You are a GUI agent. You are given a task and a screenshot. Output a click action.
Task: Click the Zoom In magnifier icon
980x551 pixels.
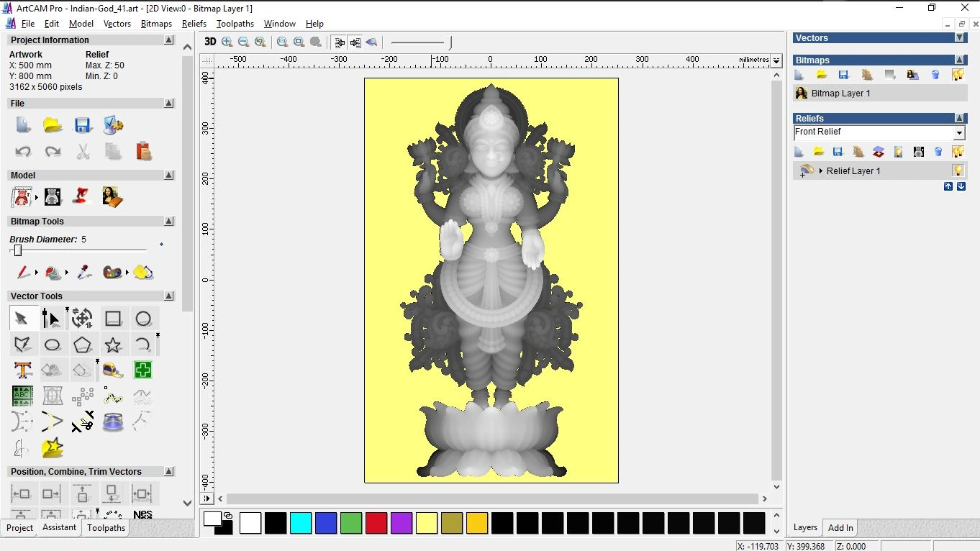click(227, 42)
